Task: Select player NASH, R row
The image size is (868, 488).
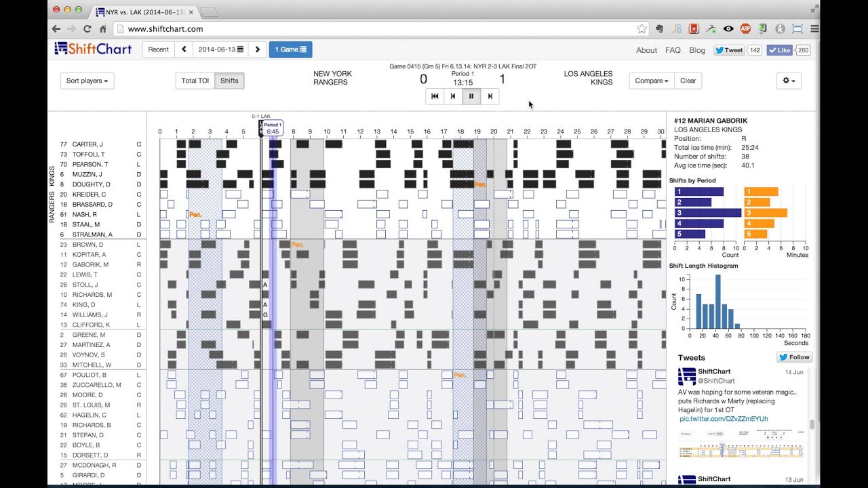Action: 102,214
